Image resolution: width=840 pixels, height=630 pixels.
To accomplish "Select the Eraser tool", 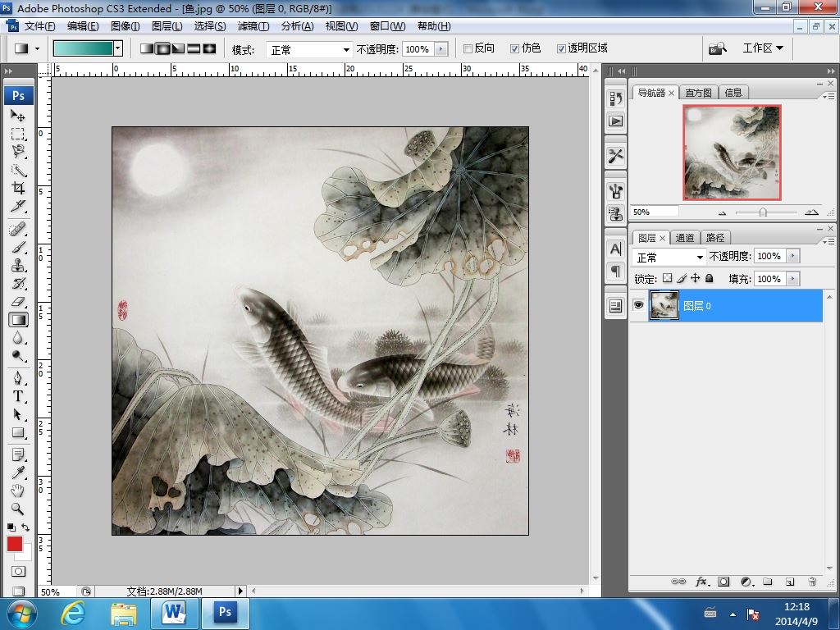I will click(18, 302).
